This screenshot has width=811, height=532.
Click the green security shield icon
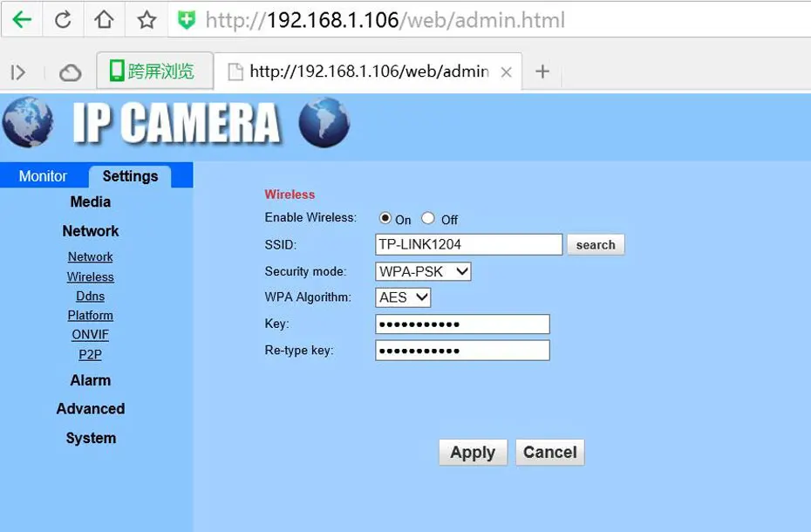pyautogui.click(x=187, y=20)
